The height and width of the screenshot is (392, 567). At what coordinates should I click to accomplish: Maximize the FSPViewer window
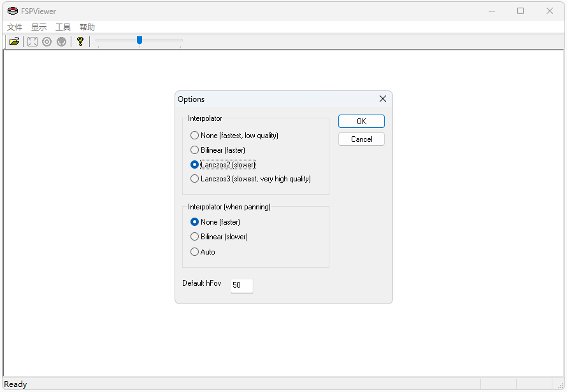click(520, 11)
